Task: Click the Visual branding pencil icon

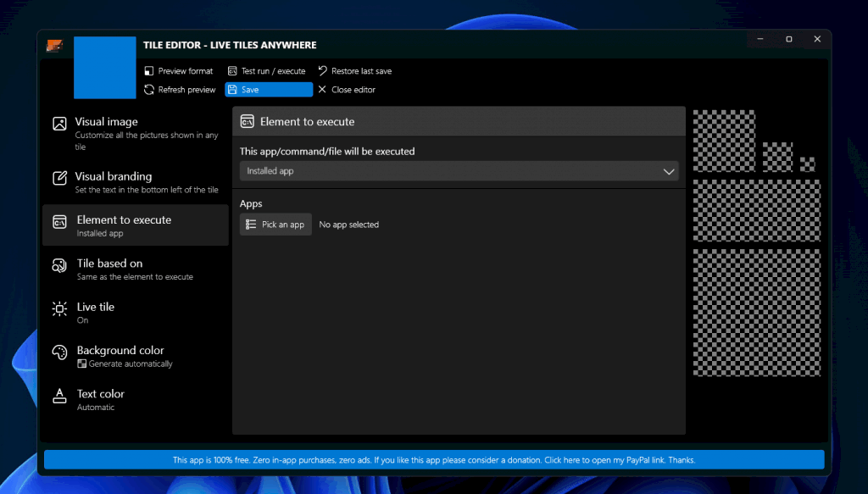Action: (59, 178)
